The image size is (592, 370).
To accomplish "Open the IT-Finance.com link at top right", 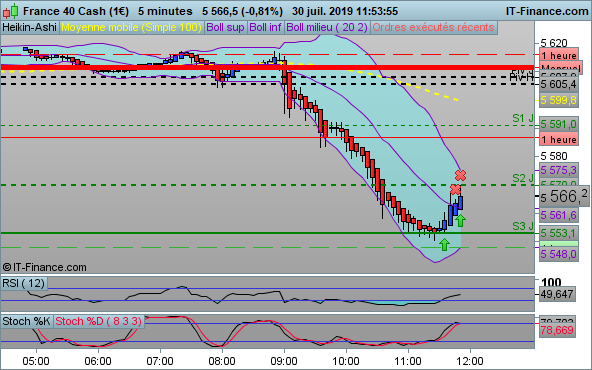I will pos(547,11).
